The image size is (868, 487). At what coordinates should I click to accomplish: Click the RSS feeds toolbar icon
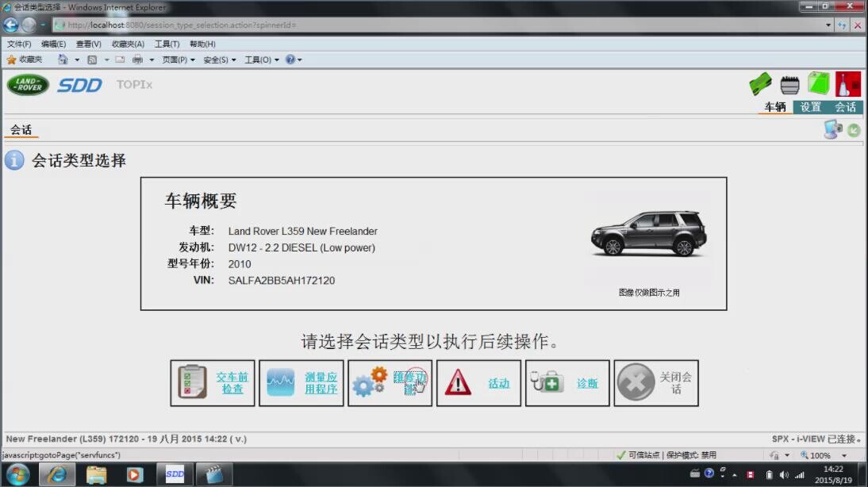tap(92, 59)
